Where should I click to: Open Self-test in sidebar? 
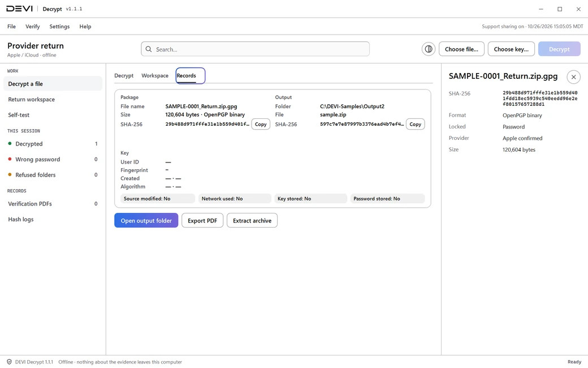[53, 115]
